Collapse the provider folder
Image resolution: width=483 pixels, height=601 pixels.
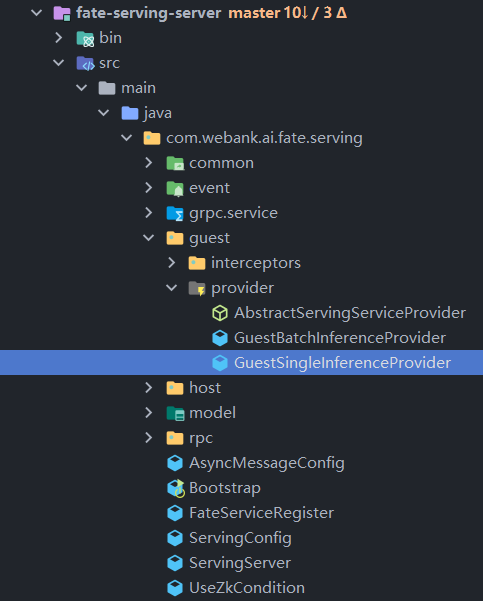(x=171, y=288)
